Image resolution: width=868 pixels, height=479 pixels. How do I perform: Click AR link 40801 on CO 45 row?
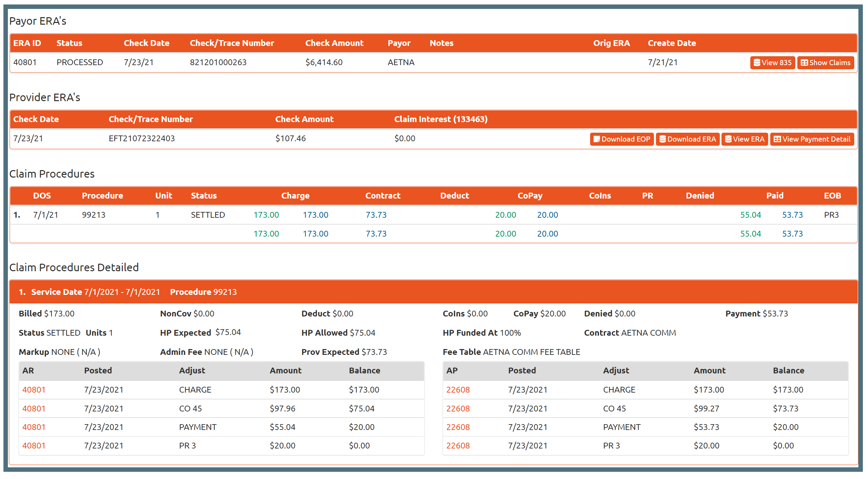coord(34,409)
